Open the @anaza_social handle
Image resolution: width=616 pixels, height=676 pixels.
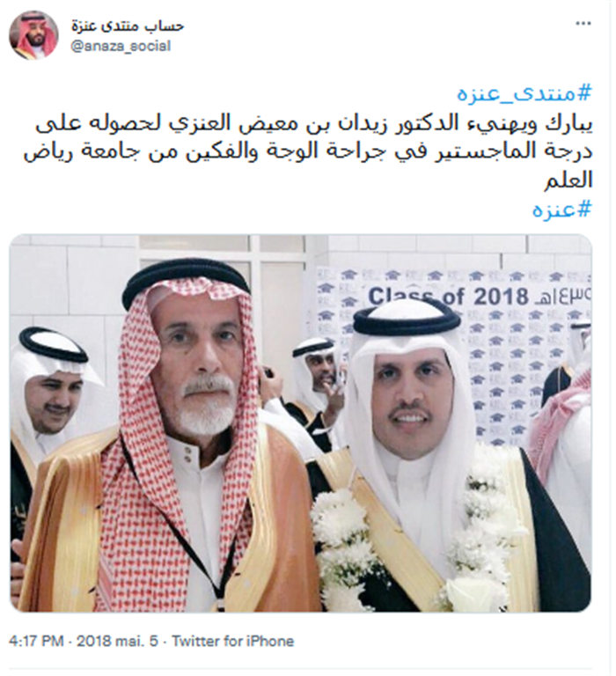click(121, 46)
